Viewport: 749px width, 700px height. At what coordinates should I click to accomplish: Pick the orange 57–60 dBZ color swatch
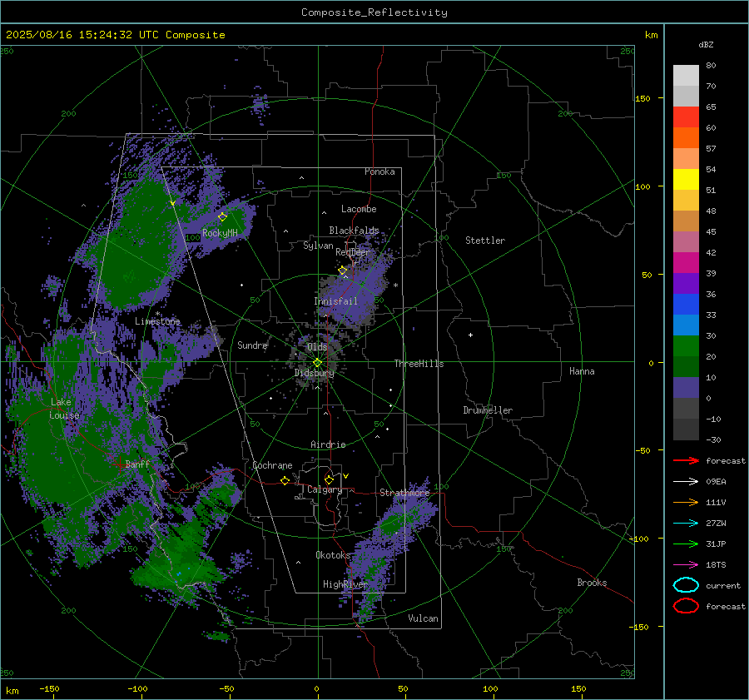pyautogui.click(x=686, y=138)
